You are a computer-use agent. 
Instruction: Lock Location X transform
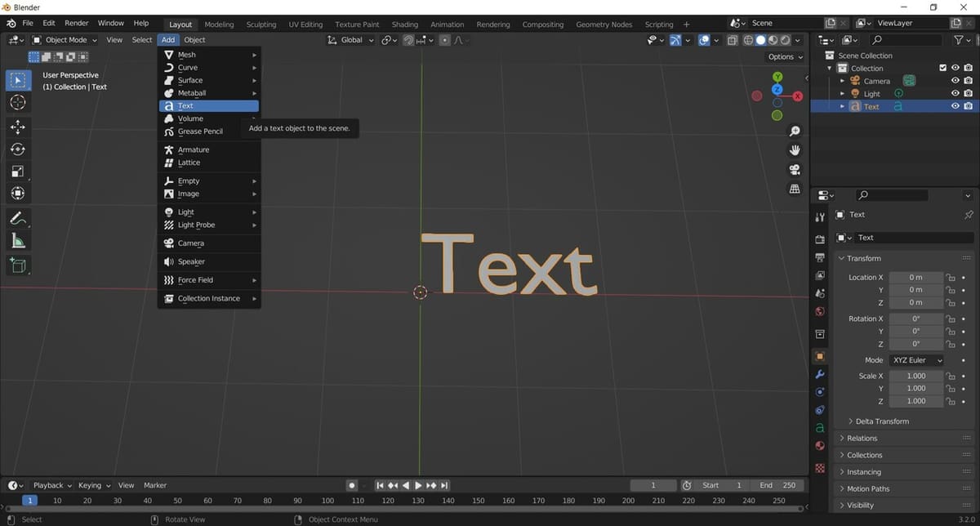coord(950,278)
